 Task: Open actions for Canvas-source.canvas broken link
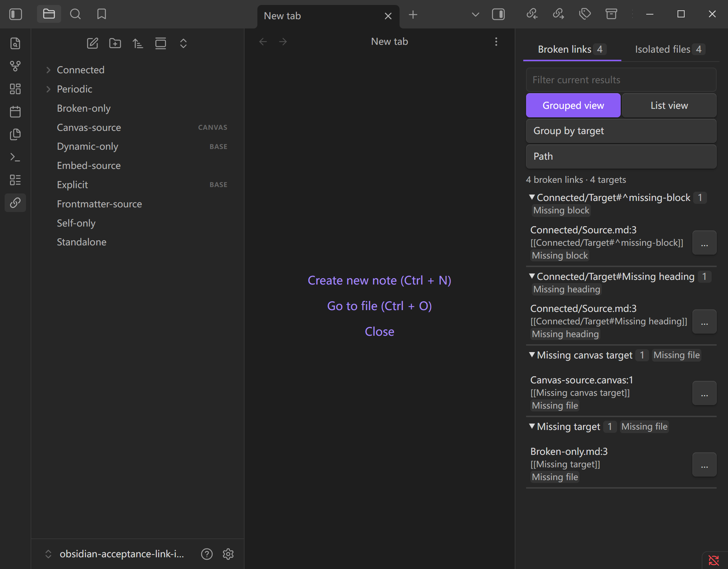[704, 393]
